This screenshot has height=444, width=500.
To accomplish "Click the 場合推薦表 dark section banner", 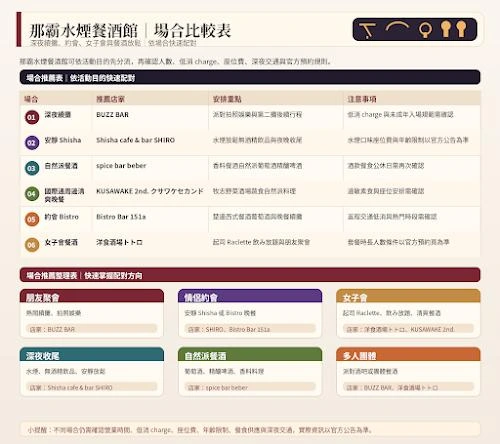I will coord(250,77).
